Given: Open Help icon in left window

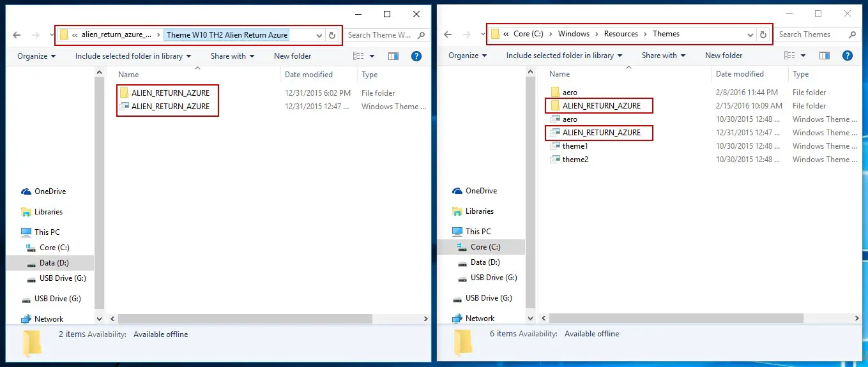Looking at the screenshot, I should (x=416, y=56).
